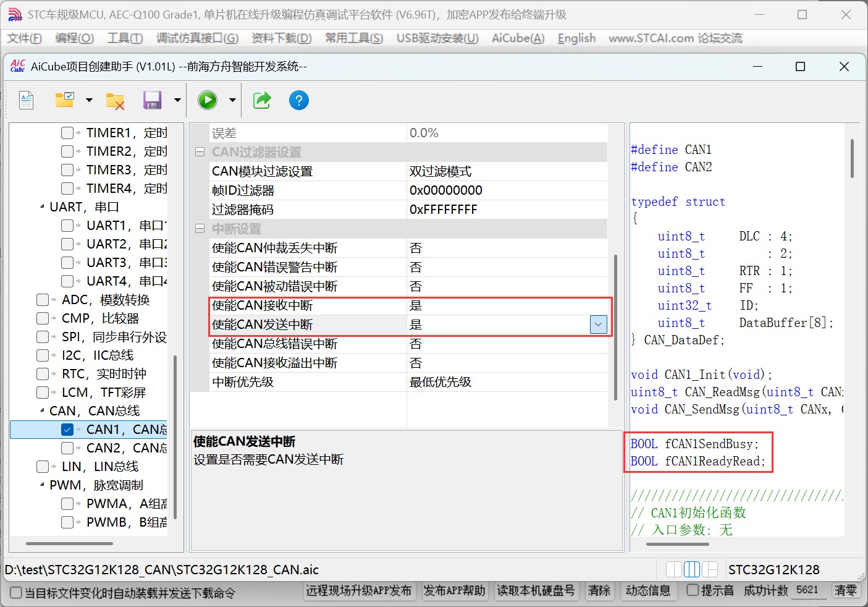This screenshot has width=868, height=607.
Task: Select the two-column layout icon in status bar
Action: tap(674, 569)
